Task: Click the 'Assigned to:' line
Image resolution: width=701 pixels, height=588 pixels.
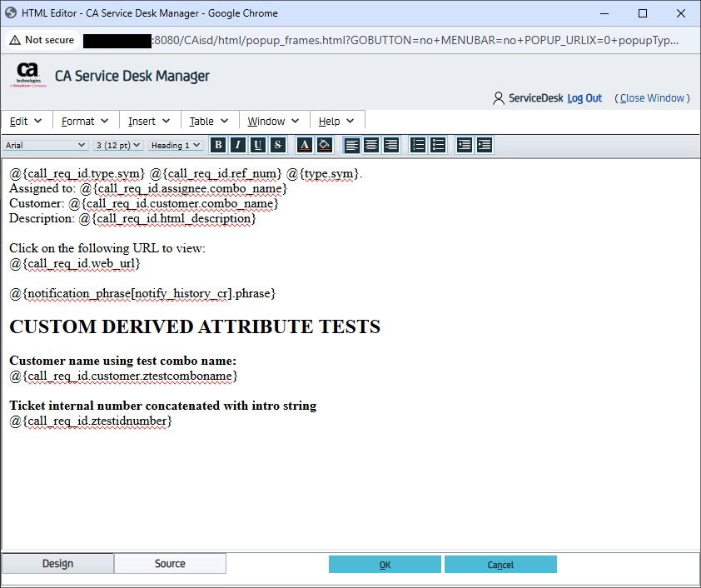Action: point(148,188)
